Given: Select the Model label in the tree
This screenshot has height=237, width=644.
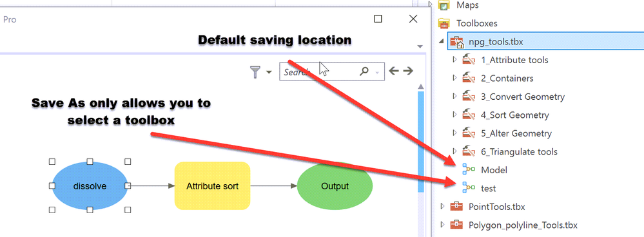Looking at the screenshot, I should pos(494,170).
